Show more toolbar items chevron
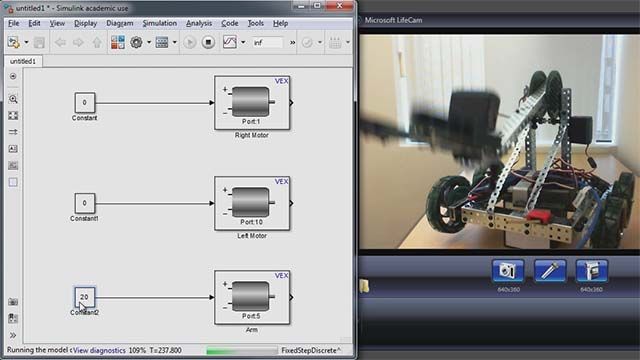640x360 pixels. [292, 42]
